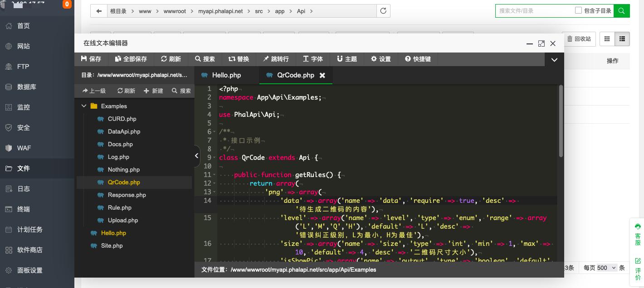Open the Recycle Bin (回收站)
Screen dimensions: 644x288
pyautogui.click(x=578, y=39)
